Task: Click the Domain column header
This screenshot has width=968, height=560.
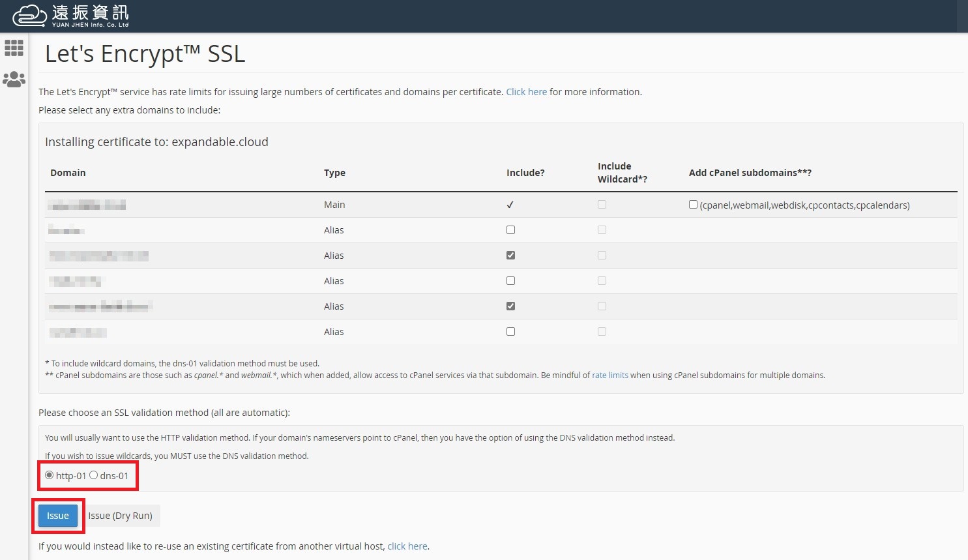Action: tap(68, 172)
